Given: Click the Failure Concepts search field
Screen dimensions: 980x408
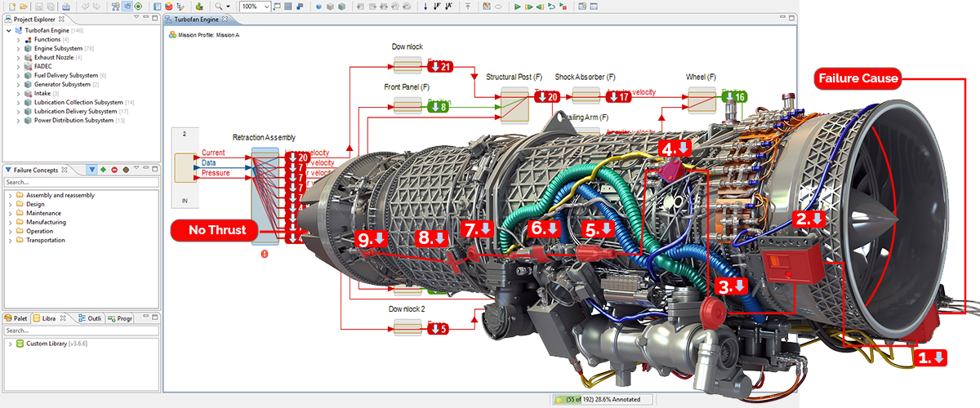Looking at the screenshot, I should pos(80,182).
